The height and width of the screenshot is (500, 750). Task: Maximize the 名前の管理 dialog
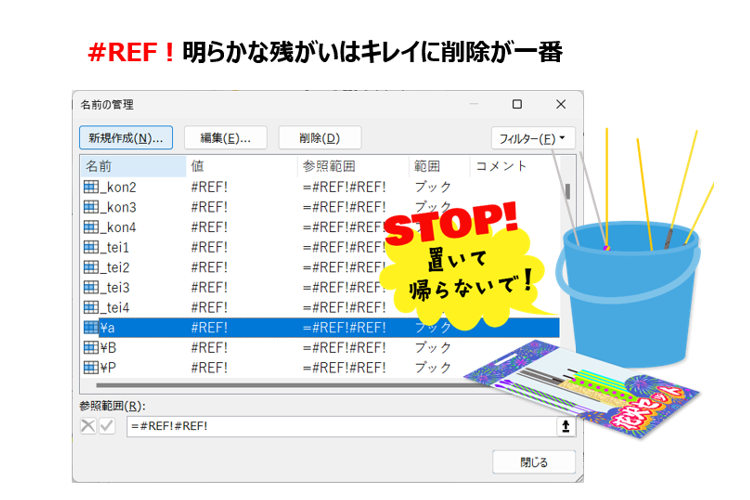coord(517,104)
